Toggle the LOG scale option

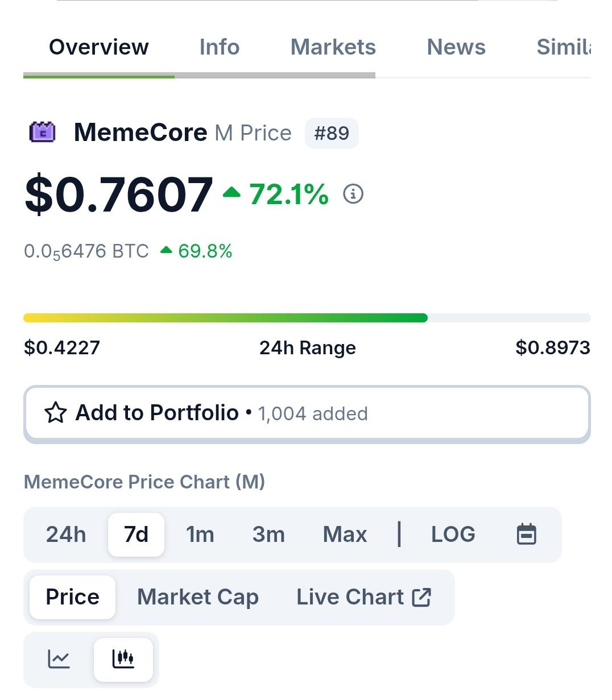(453, 534)
